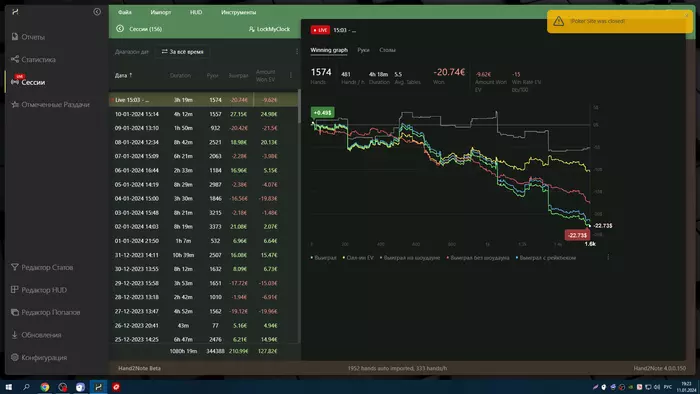Toggle Олл-ин EV legend series

pos(358,258)
